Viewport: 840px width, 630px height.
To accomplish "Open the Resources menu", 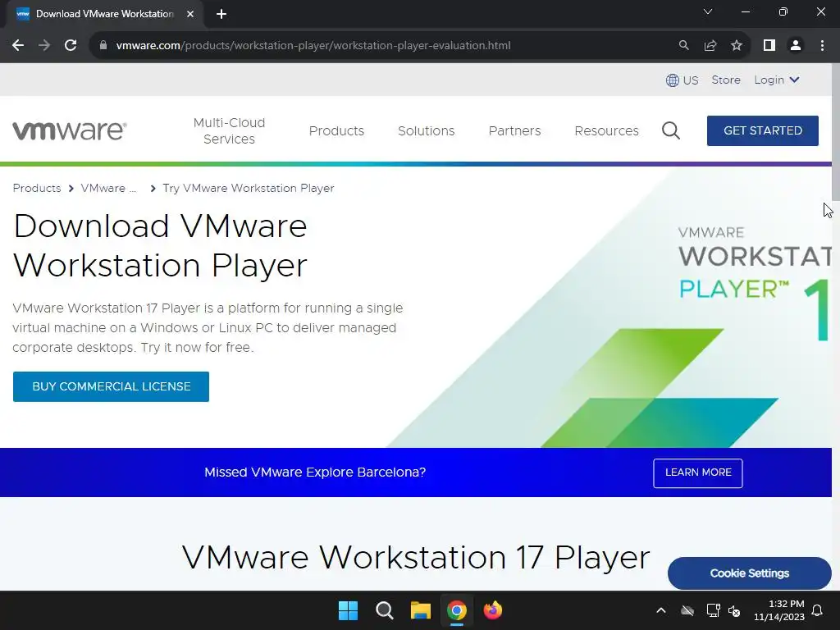I will (606, 130).
